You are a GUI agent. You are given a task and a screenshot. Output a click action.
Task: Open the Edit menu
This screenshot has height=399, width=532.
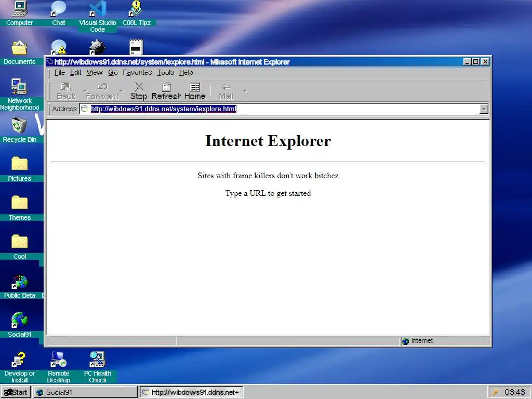pos(75,72)
